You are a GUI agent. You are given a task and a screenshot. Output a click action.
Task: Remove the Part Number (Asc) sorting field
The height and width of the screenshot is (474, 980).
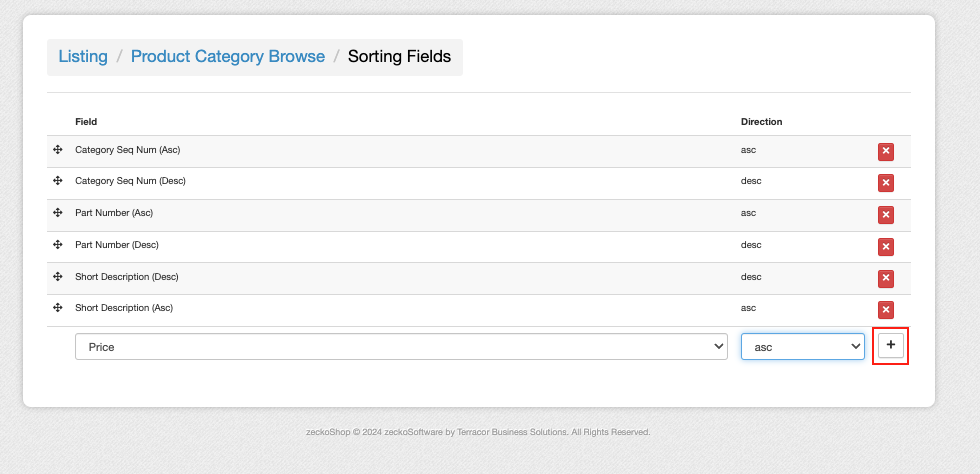click(x=886, y=215)
